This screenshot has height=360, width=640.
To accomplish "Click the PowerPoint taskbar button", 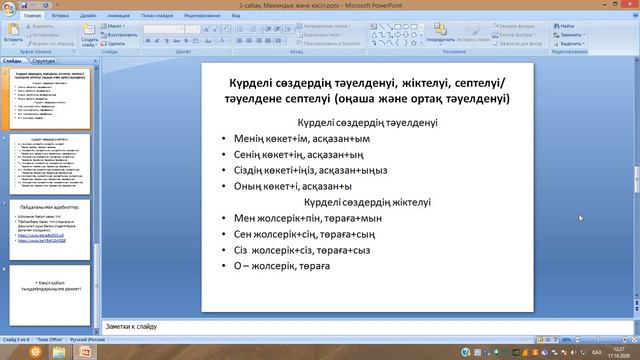I will coord(85,352).
